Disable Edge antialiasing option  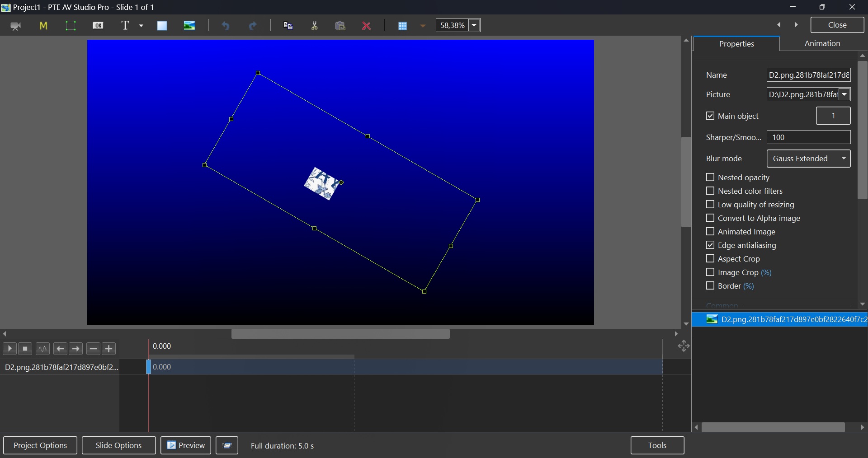point(710,245)
